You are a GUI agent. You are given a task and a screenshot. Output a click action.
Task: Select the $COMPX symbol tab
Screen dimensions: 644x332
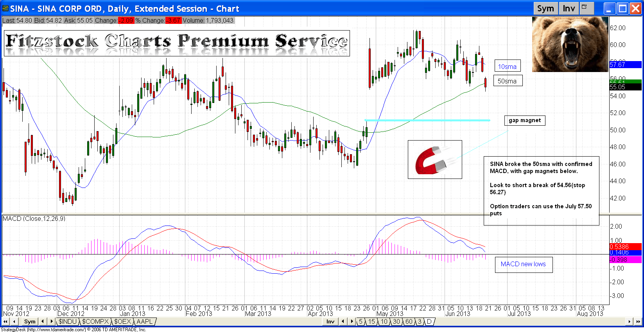tap(95, 321)
